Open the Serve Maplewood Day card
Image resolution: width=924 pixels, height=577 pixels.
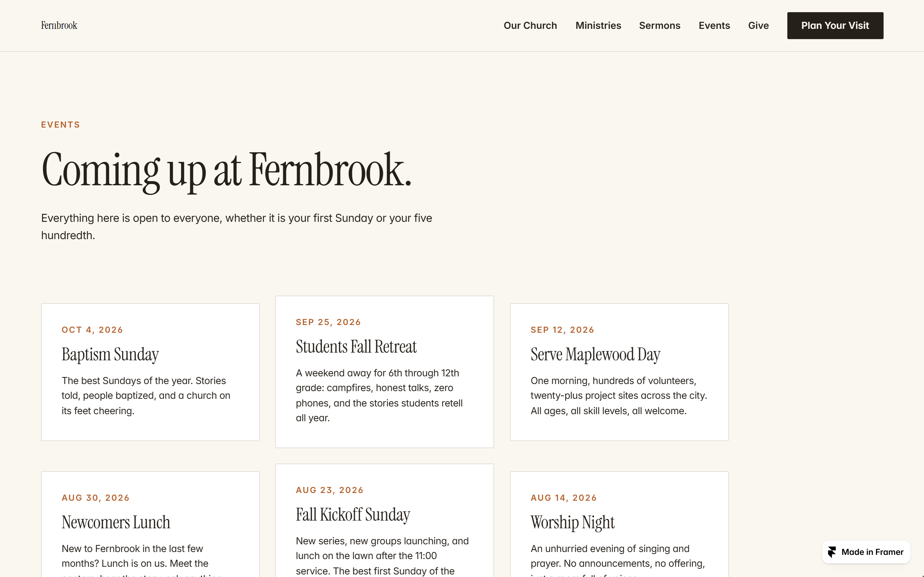point(619,372)
